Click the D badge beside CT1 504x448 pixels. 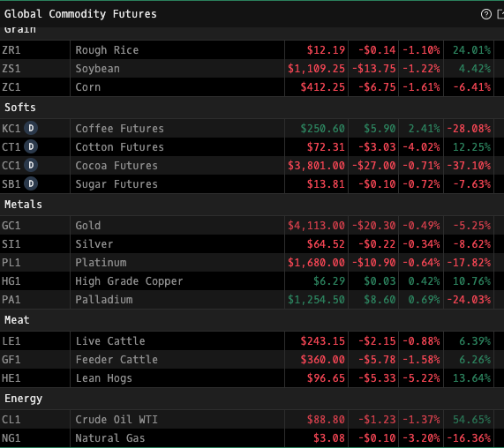[31, 146]
